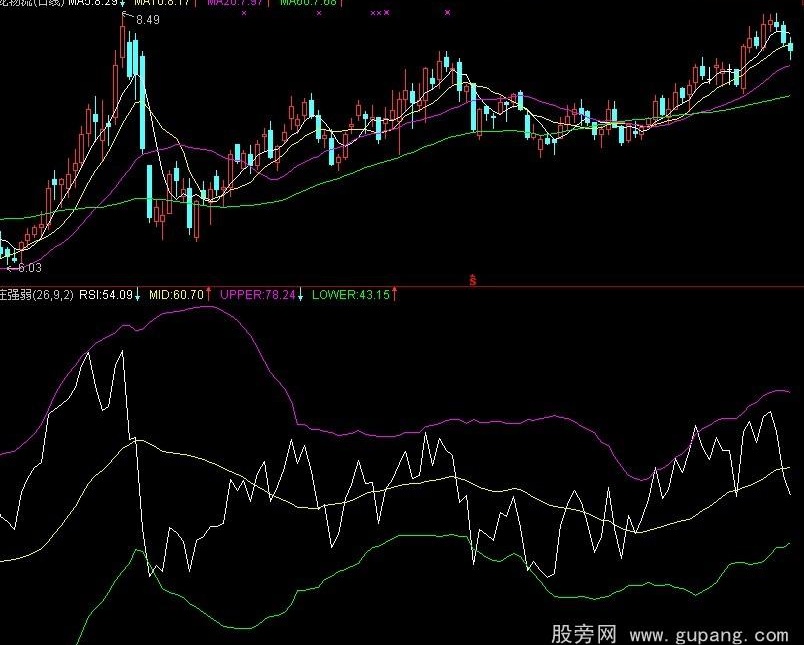Click the UPPER:78.24 indicator value
Viewport: 804px width, 645px height.
258,295
